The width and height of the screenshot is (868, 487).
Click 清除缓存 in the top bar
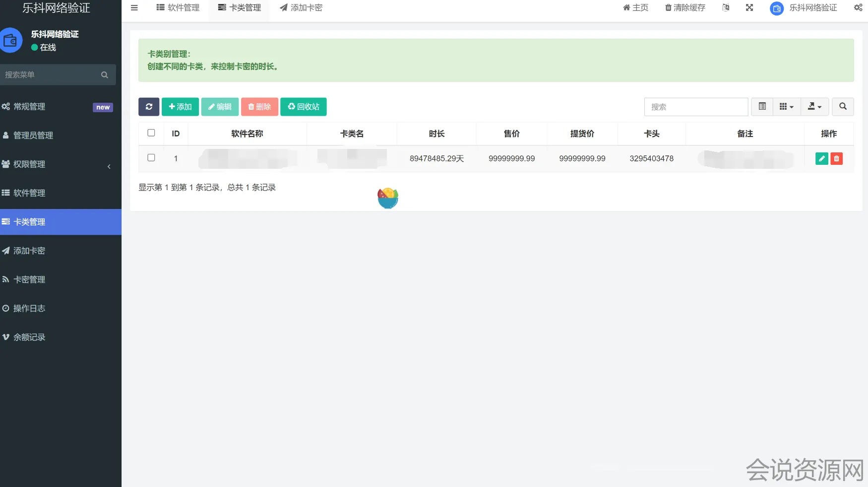[x=685, y=8]
